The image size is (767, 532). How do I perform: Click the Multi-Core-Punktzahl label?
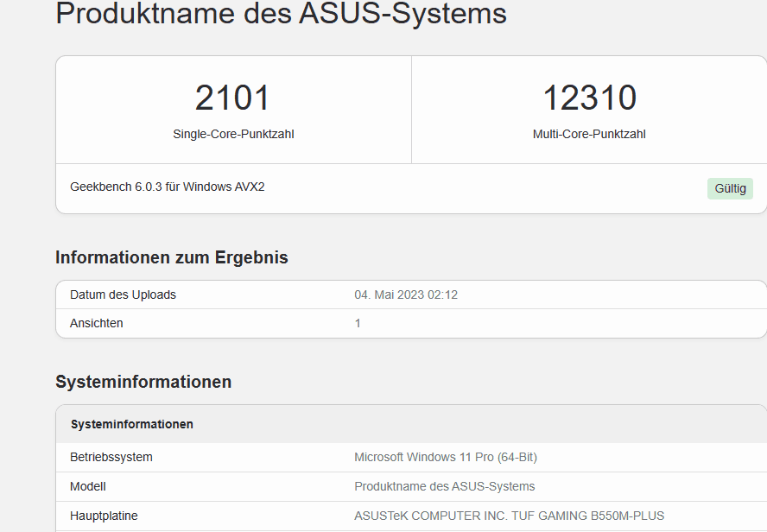pos(589,134)
